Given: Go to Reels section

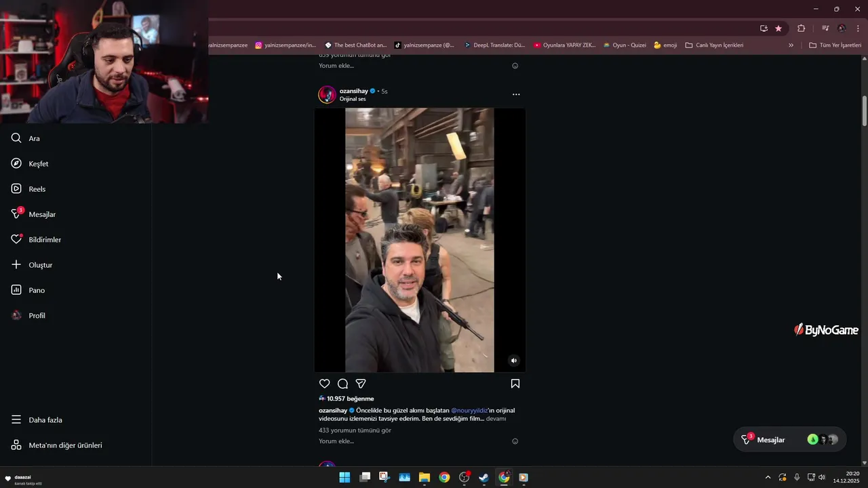Looking at the screenshot, I should click(x=28, y=189).
